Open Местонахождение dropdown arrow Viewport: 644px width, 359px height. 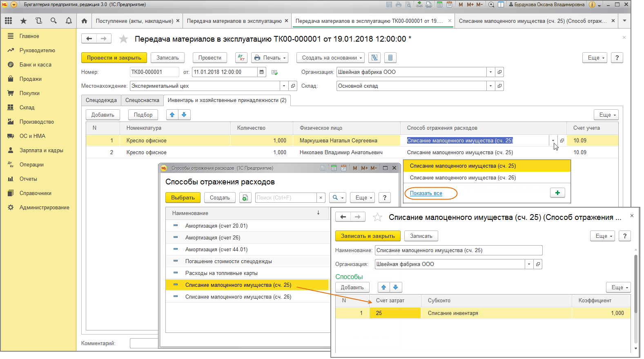284,86
